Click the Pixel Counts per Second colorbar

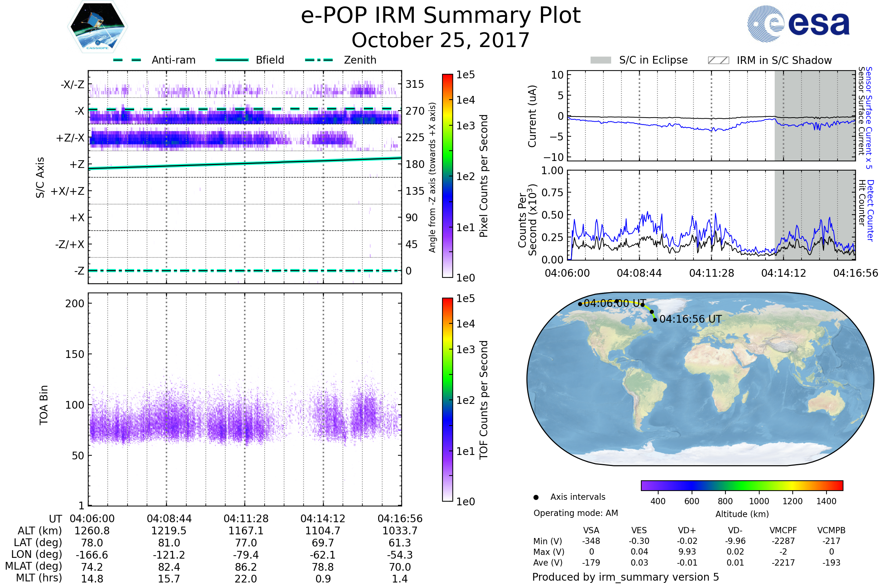click(447, 176)
